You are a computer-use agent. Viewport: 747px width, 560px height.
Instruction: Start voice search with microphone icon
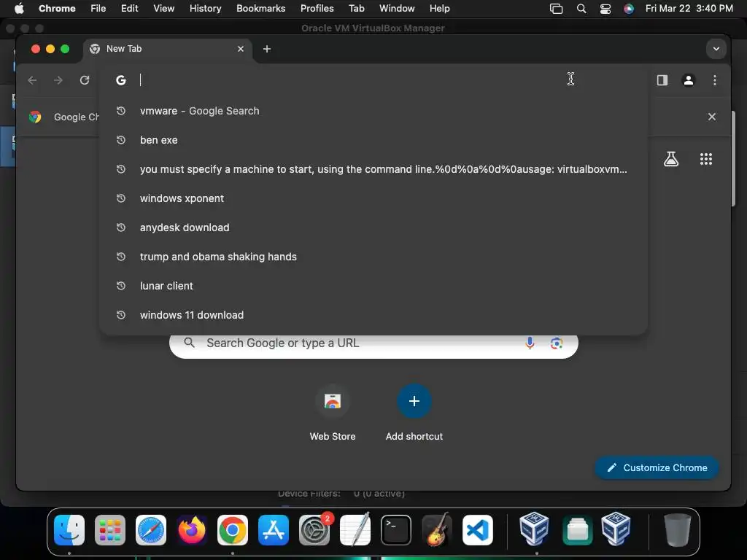pos(530,343)
